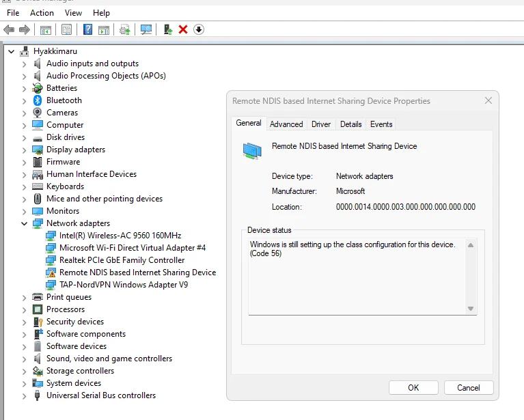Viewport: 524px width, 420px height.
Task: Click the Batteries category icon
Action: (38, 88)
